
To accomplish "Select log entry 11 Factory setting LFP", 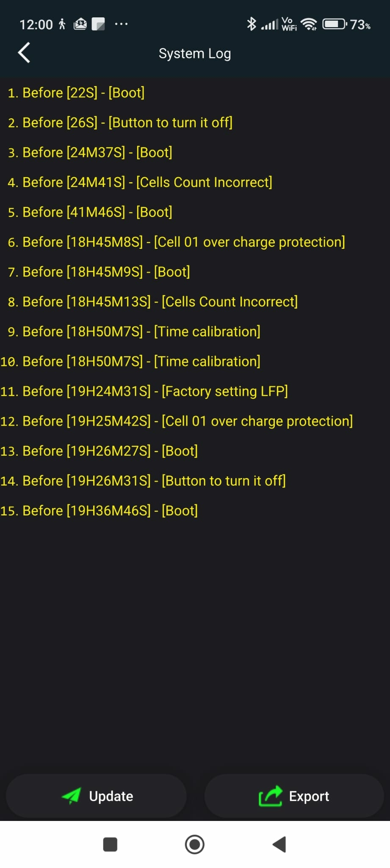I will point(144,391).
